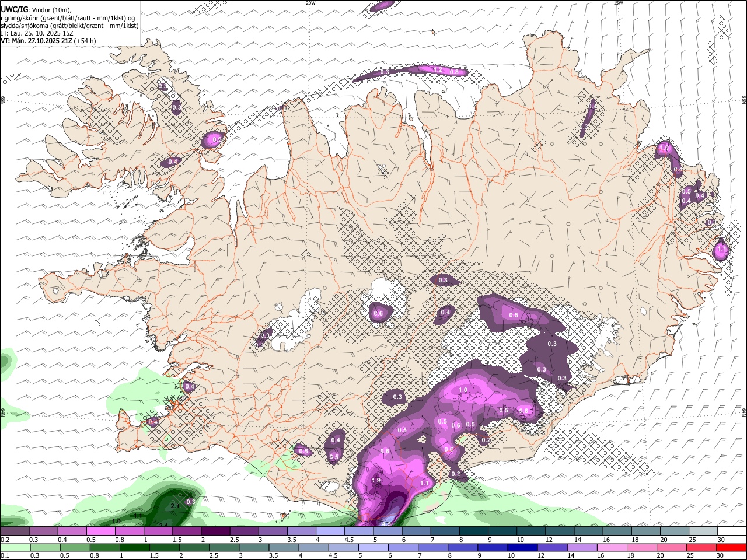
Task: Click the darkest green legend swatch starting at 1
Action: [134, 548]
